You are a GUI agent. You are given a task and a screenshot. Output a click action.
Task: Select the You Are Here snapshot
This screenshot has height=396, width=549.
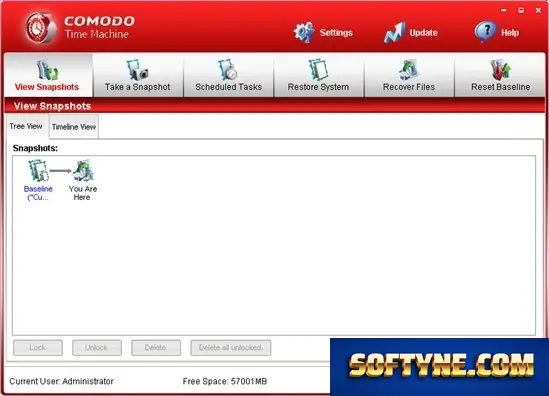click(83, 180)
